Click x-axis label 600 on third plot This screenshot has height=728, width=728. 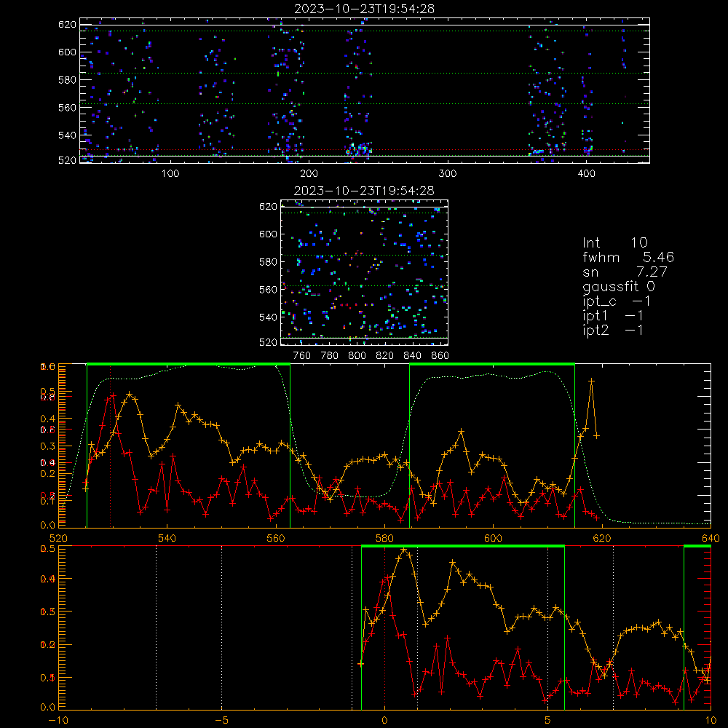(493, 538)
